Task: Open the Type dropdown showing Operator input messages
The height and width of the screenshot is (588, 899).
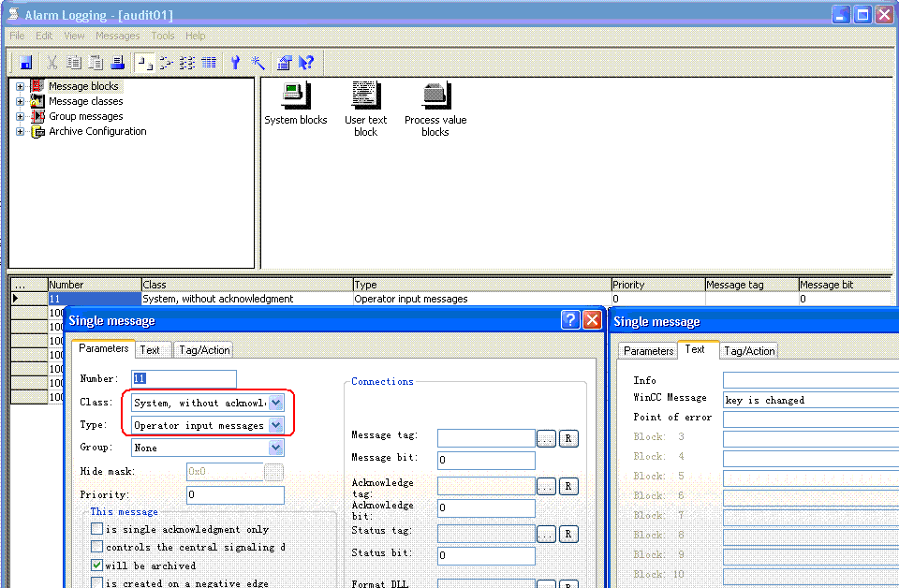Action: (x=275, y=425)
